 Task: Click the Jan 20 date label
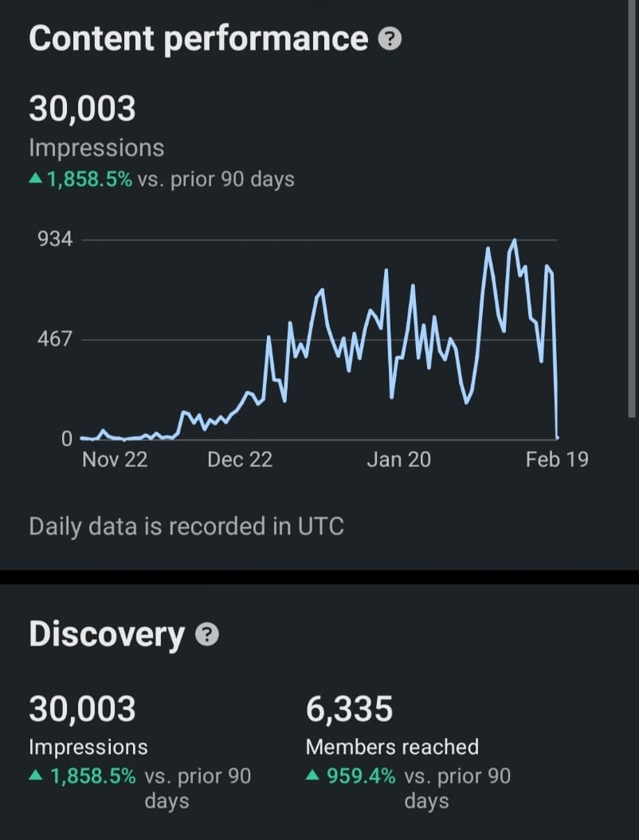[398, 459]
